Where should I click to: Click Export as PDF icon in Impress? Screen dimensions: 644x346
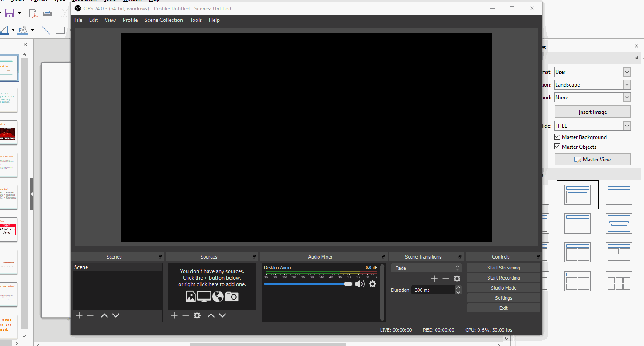tap(33, 13)
